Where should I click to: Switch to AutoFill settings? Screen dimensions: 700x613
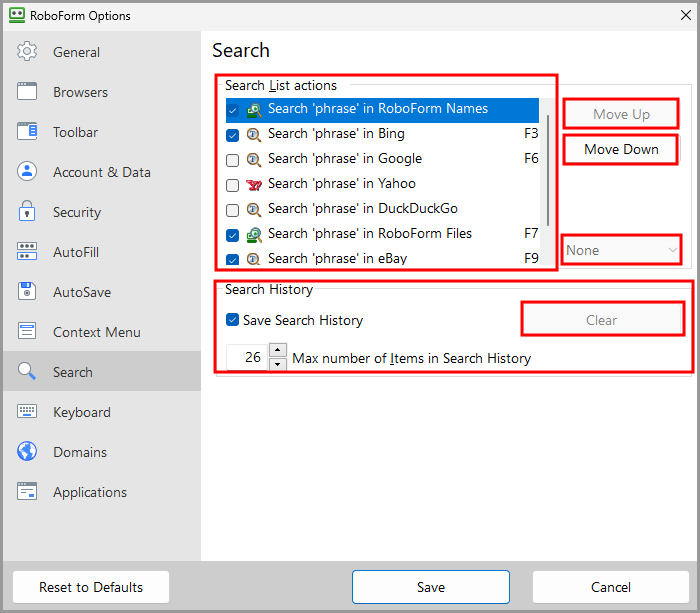102,252
